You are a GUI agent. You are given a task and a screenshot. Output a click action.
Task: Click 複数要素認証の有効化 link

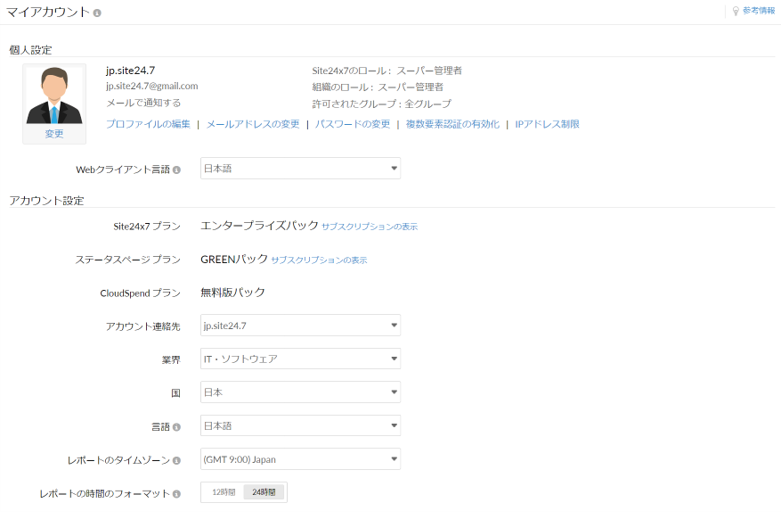click(450, 124)
